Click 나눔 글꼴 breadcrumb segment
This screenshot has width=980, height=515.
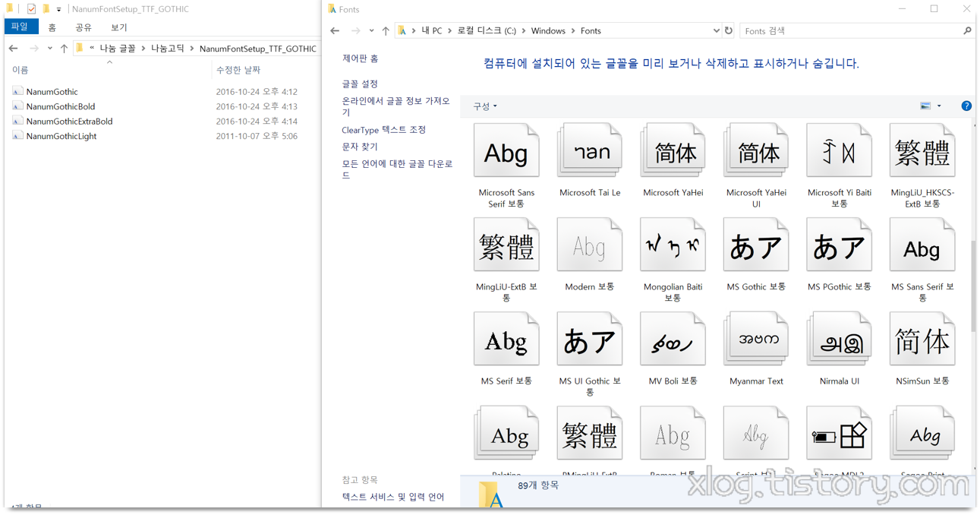118,49
